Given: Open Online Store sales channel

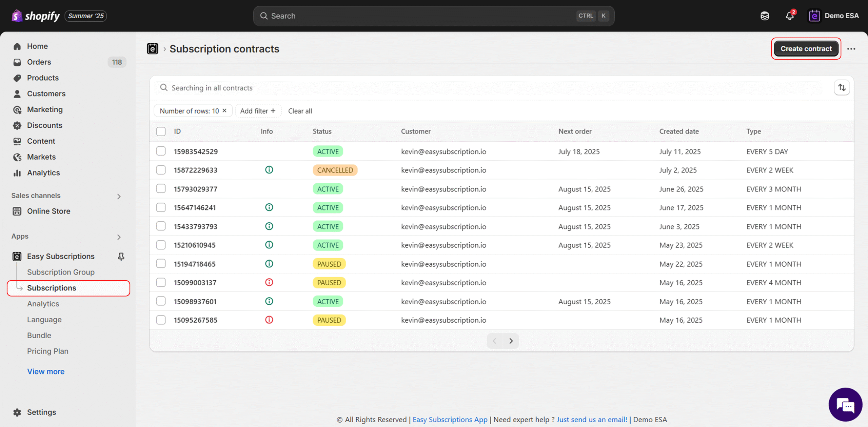Looking at the screenshot, I should coord(48,211).
